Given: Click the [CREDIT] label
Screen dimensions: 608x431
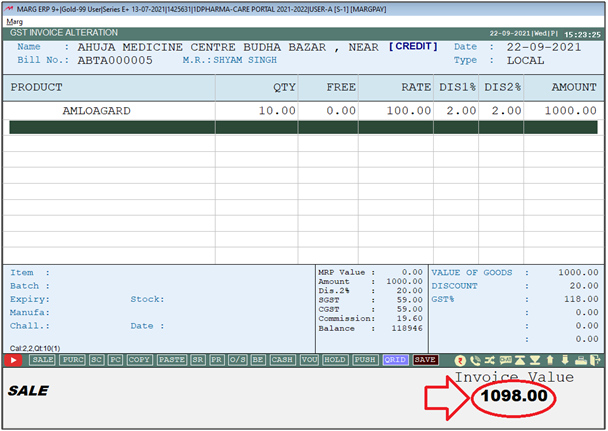Looking at the screenshot, I should tap(413, 47).
